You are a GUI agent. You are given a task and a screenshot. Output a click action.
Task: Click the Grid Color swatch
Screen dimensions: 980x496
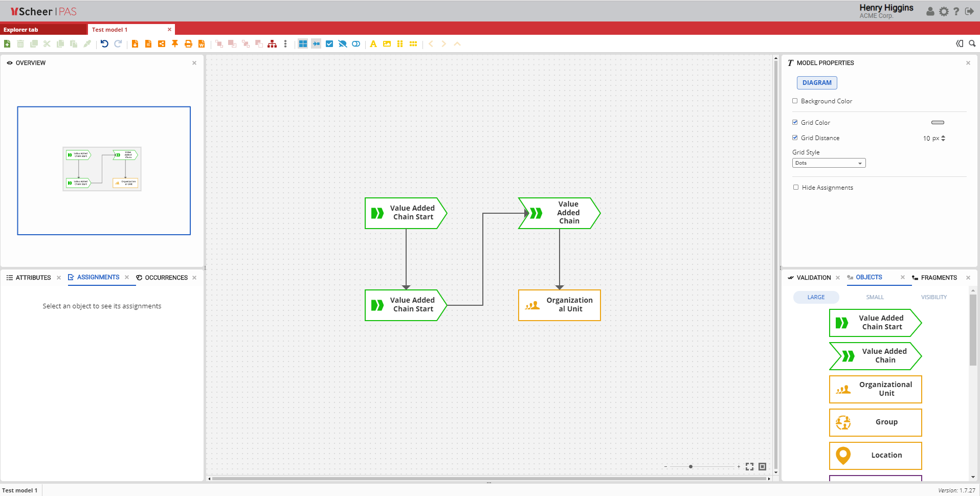(x=938, y=123)
